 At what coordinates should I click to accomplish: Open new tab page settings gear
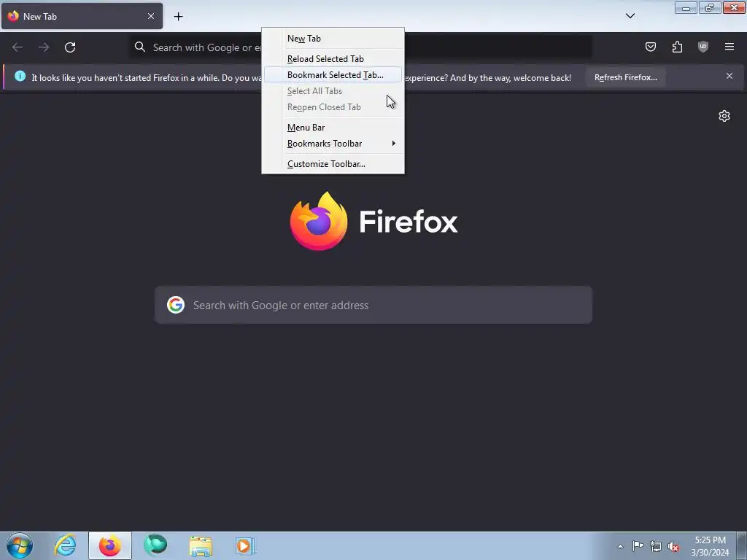point(724,116)
